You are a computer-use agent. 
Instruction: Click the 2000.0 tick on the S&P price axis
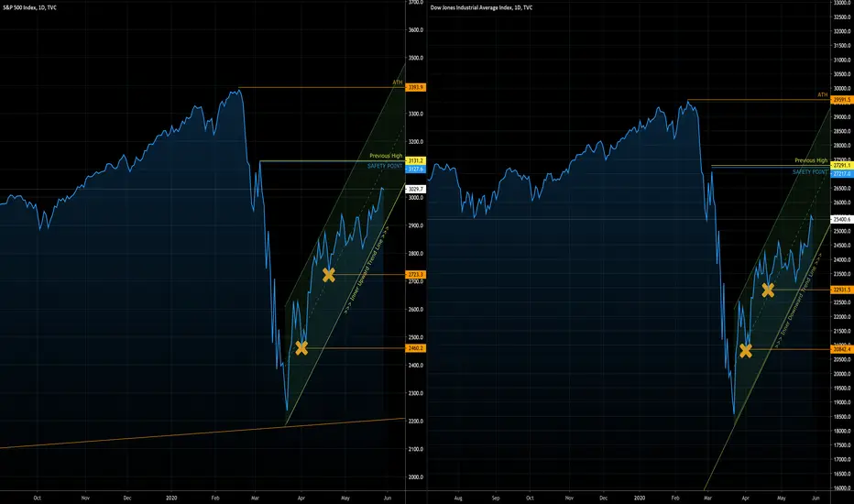point(416,477)
